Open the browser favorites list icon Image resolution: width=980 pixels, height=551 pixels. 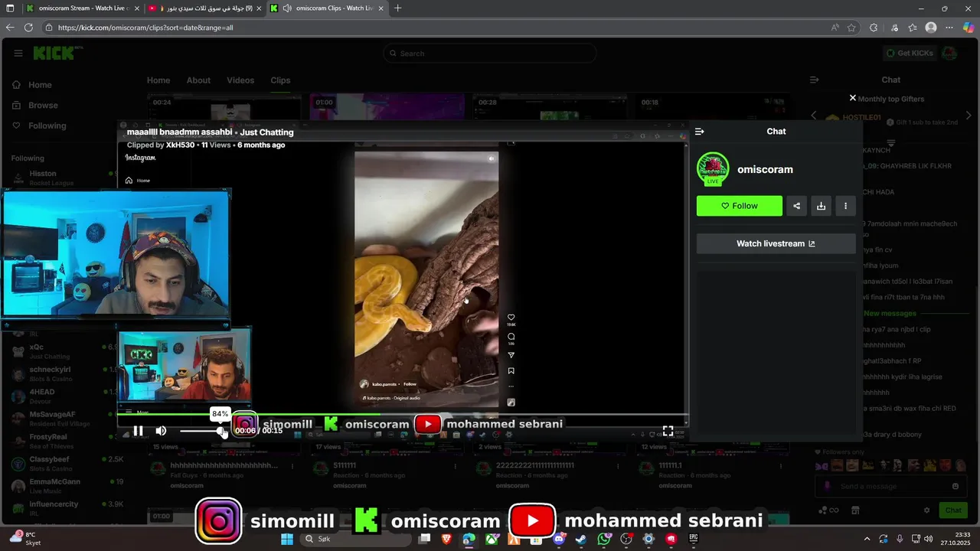coord(913,28)
